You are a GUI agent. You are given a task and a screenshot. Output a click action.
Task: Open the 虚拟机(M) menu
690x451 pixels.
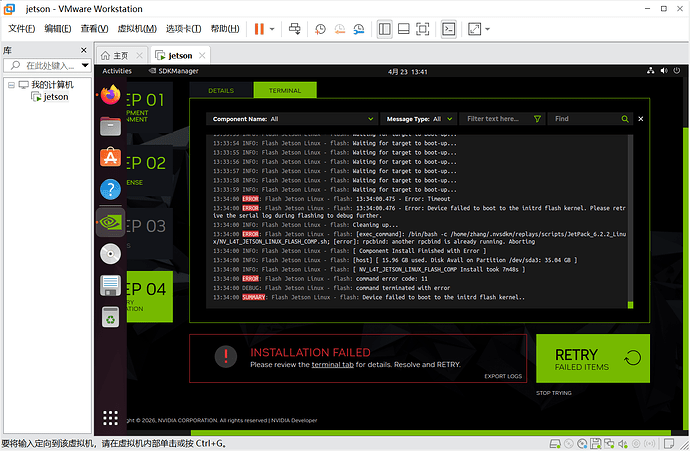pos(139,29)
